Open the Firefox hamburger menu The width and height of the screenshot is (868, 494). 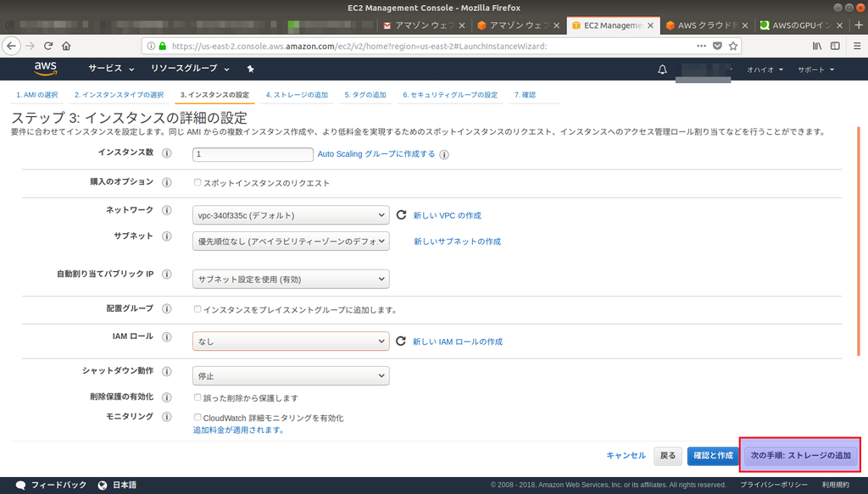pos(857,46)
